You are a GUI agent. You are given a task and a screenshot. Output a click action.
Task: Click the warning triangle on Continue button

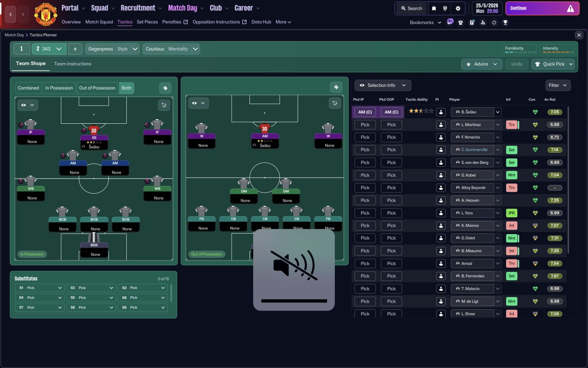(571, 8)
